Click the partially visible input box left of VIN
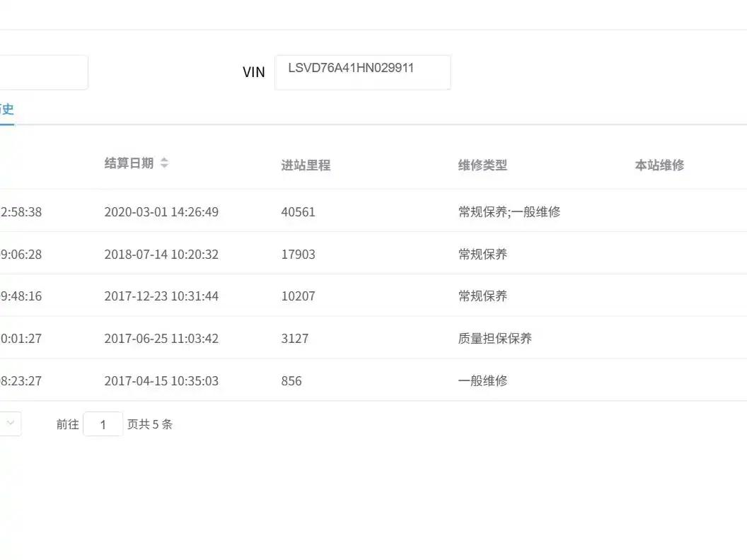This screenshot has width=747, height=560. (44, 72)
